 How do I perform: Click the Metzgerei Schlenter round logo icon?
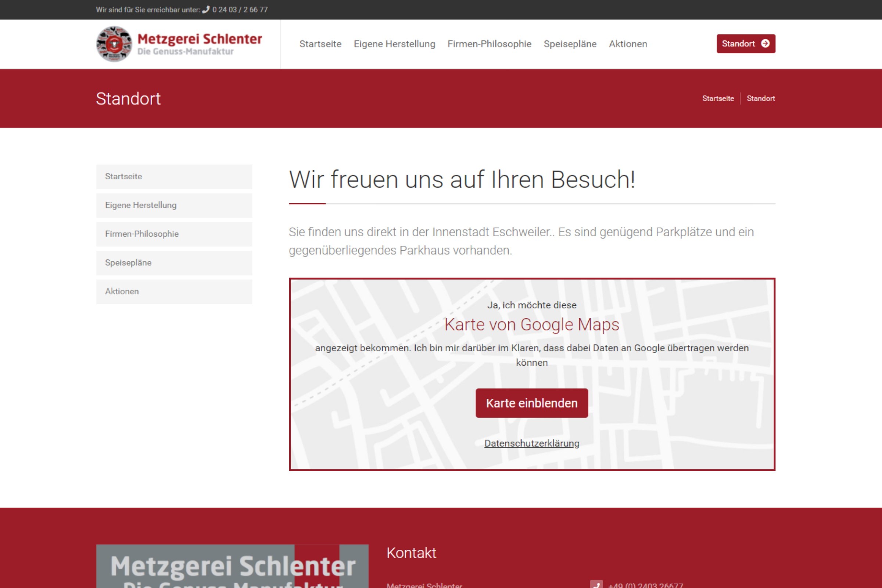tap(114, 44)
